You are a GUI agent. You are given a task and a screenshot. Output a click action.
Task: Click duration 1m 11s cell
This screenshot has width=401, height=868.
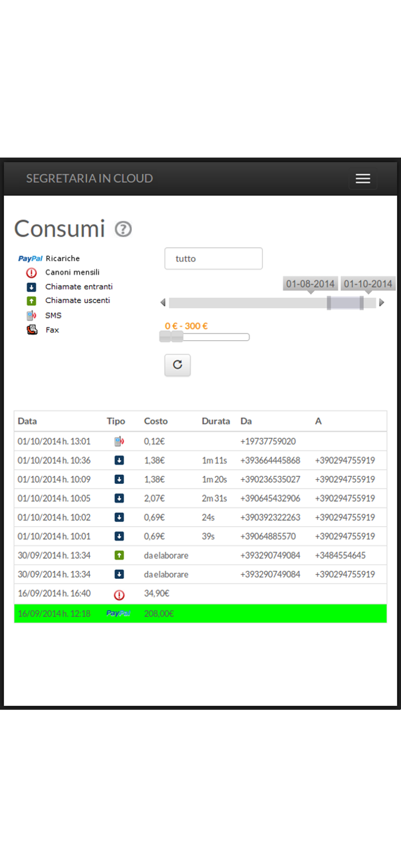[x=214, y=460]
